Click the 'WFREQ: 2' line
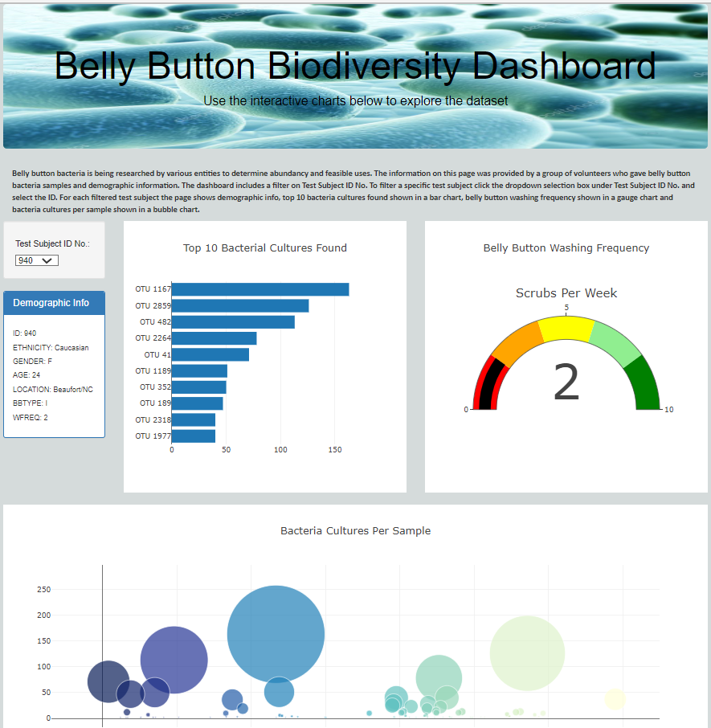The width and height of the screenshot is (711, 728). pos(31,417)
